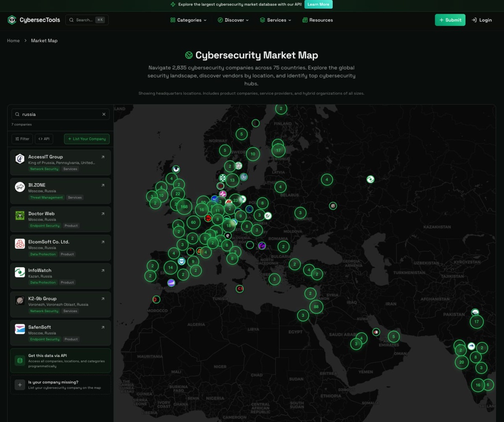Expand the Categories dropdown menu
The height and width of the screenshot is (422, 504).
click(189, 20)
